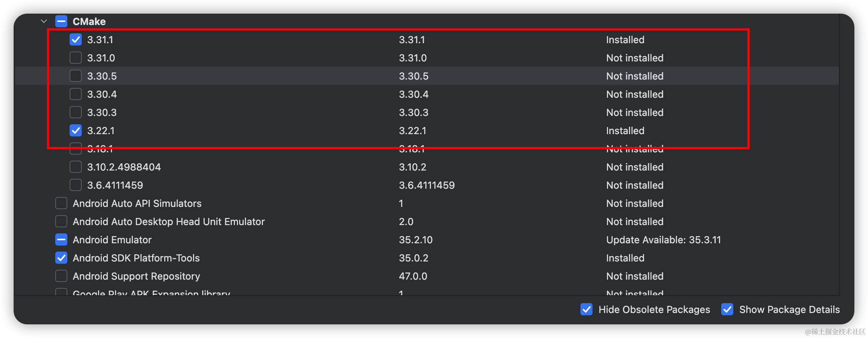Collapse the CMake package group
868x338 pixels.
pos(44,21)
